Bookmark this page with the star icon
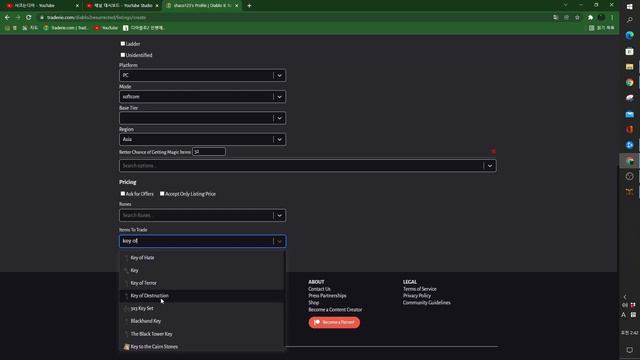Viewport: 640px width, 360px height. click(x=577, y=18)
